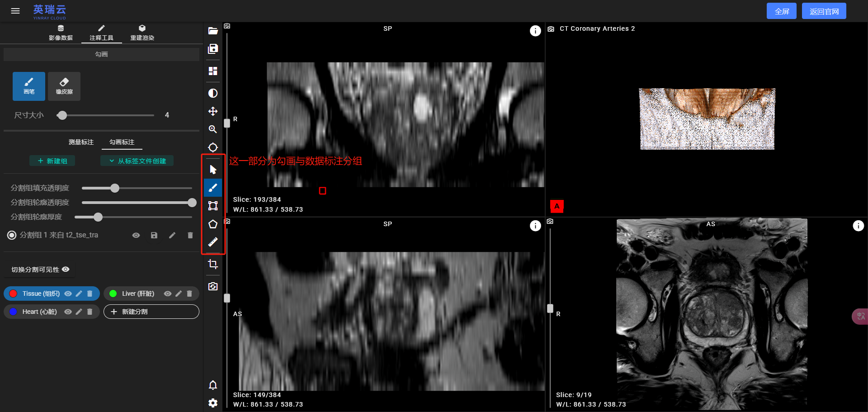Delete the Heart segment

pyautogui.click(x=90, y=312)
